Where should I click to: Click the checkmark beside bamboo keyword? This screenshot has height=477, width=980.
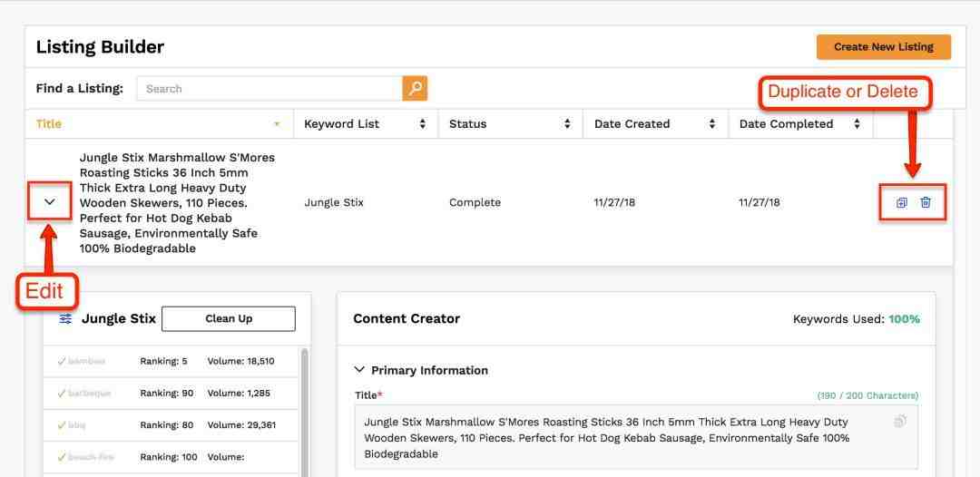(62, 361)
